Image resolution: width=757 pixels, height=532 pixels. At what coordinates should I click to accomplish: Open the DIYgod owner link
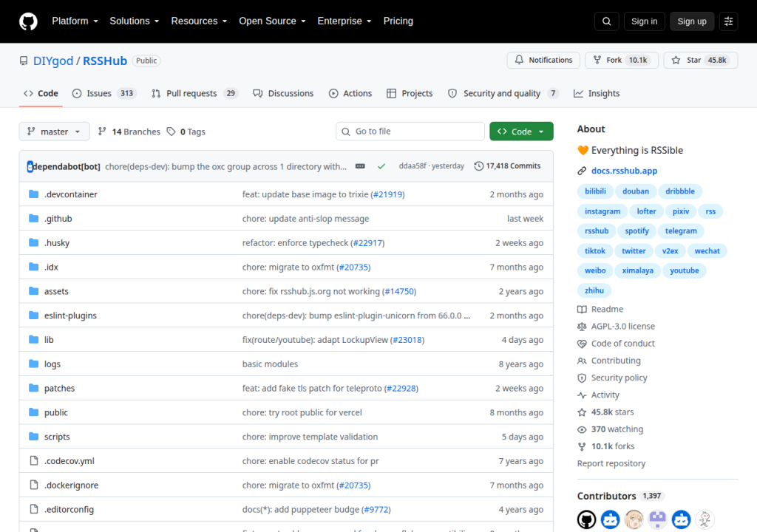[x=53, y=61]
